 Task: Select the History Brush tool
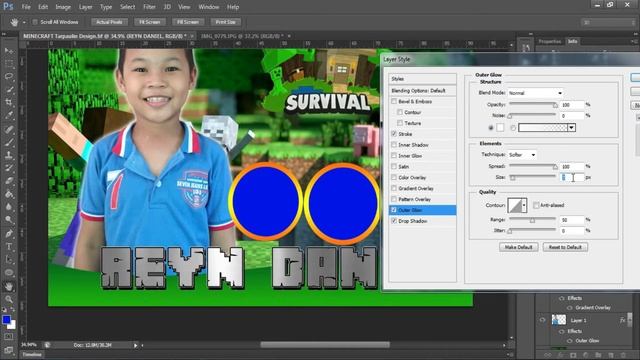point(9,168)
